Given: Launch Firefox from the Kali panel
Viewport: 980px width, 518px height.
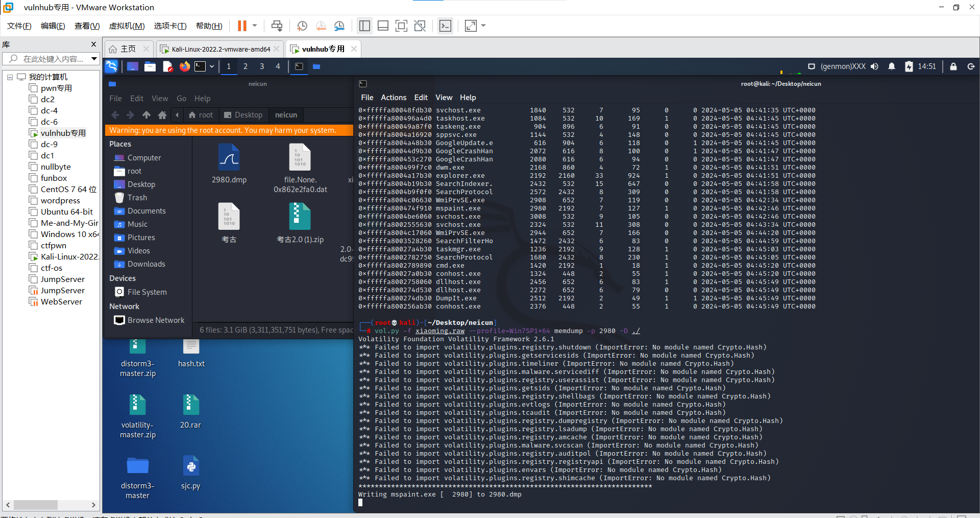Looking at the screenshot, I should pyautogui.click(x=184, y=66).
